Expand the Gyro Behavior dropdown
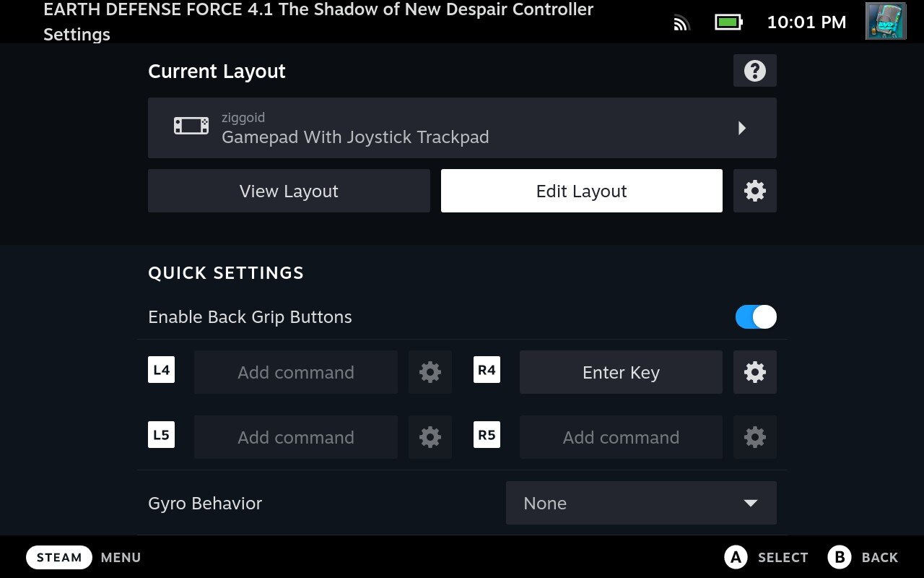The width and height of the screenshot is (924, 578). [641, 503]
